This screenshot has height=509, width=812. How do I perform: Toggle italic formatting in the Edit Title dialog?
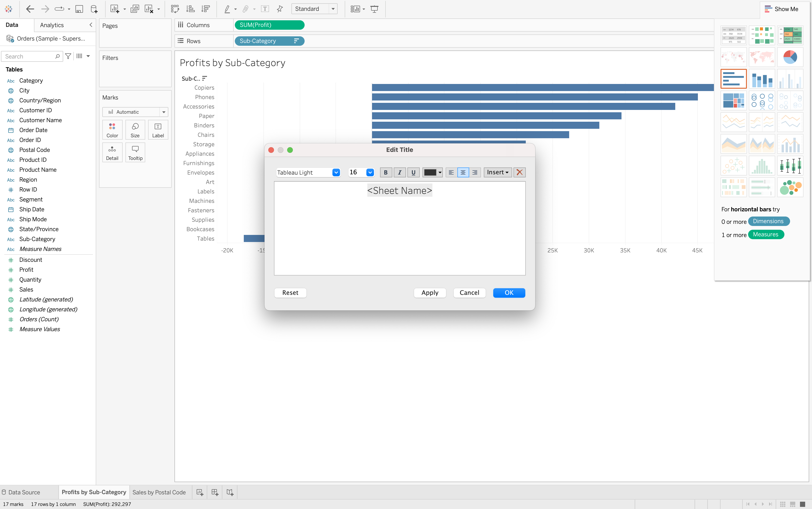399,172
